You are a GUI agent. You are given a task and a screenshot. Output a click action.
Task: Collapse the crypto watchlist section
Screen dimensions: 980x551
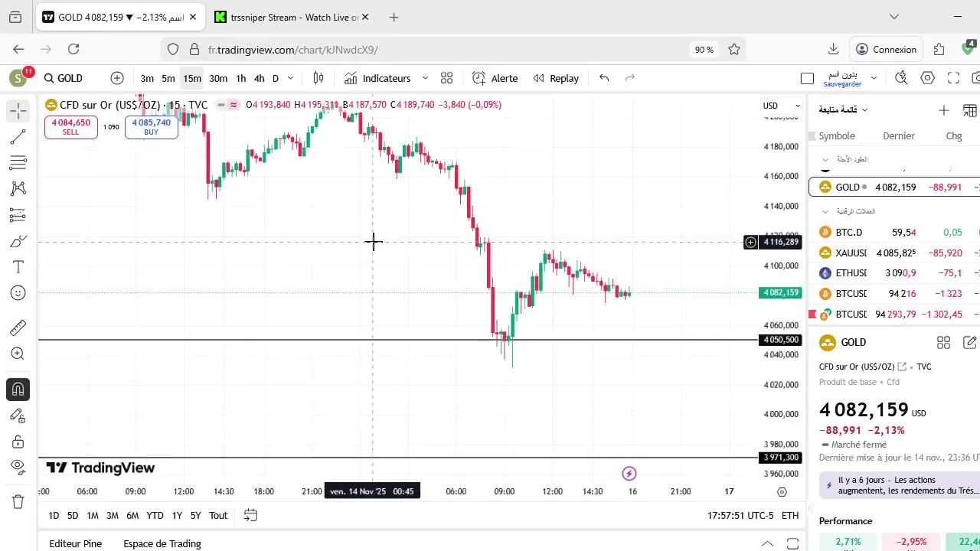825,211
